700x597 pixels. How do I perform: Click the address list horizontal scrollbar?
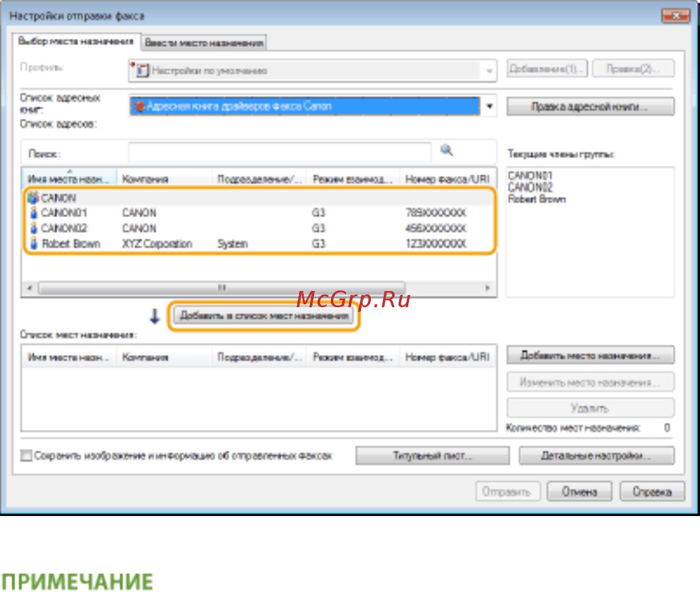click(222, 288)
